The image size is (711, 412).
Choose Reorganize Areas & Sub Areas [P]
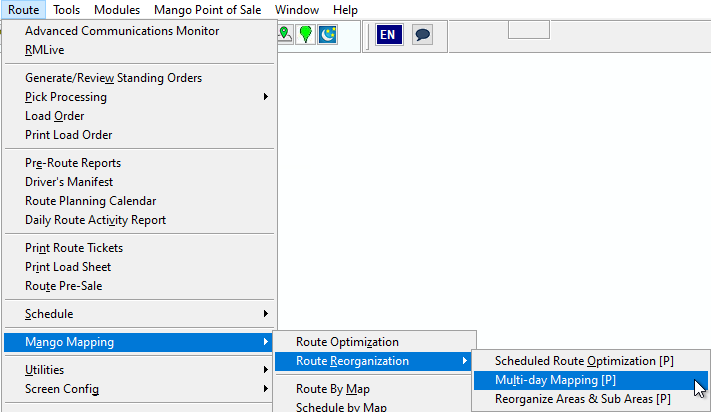[591, 399]
